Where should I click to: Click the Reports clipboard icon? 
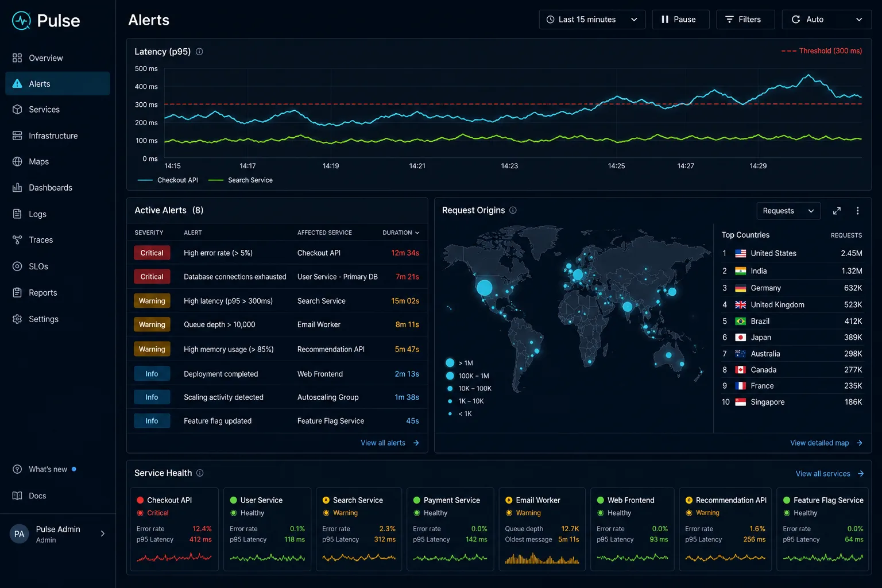coord(17,293)
